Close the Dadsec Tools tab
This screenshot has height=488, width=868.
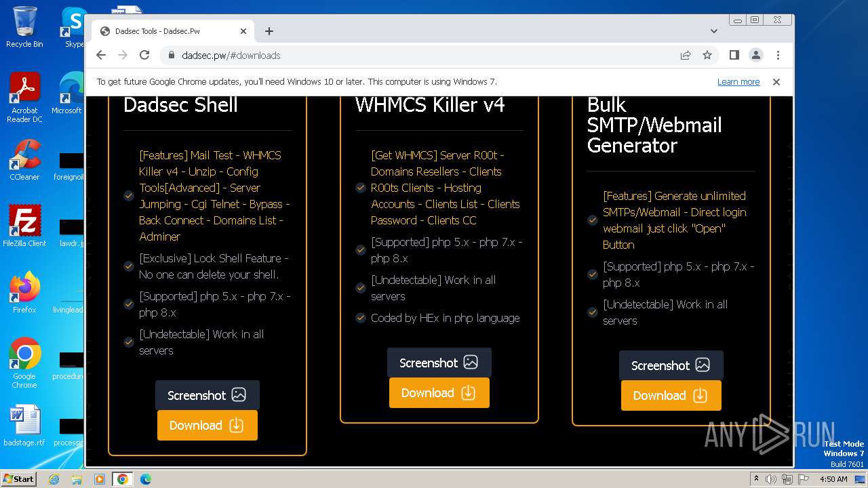243,31
